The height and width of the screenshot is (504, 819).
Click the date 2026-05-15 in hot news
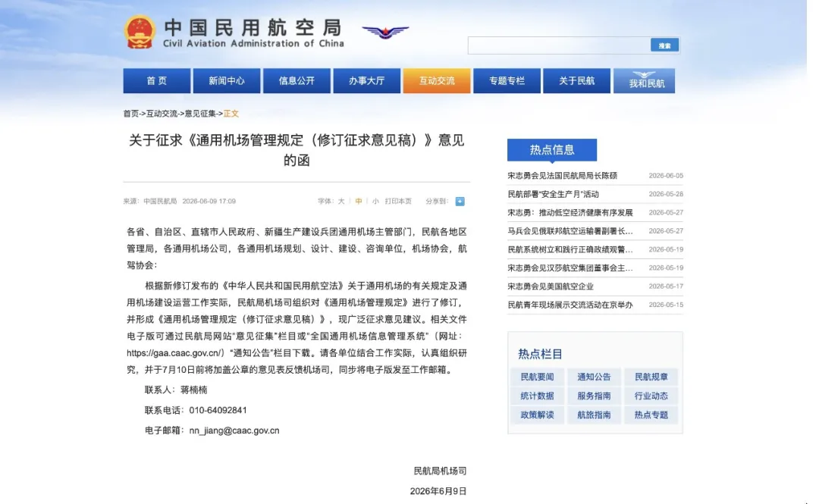click(666, 305)
